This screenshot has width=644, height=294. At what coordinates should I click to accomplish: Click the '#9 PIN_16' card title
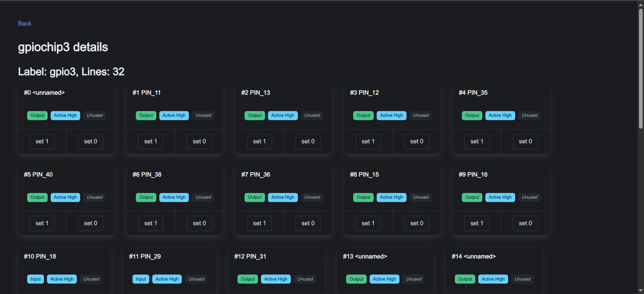(473, 175)
